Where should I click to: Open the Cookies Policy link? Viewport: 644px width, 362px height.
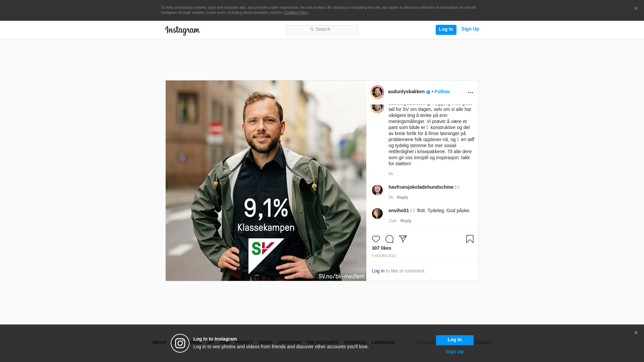coord(296,12)
